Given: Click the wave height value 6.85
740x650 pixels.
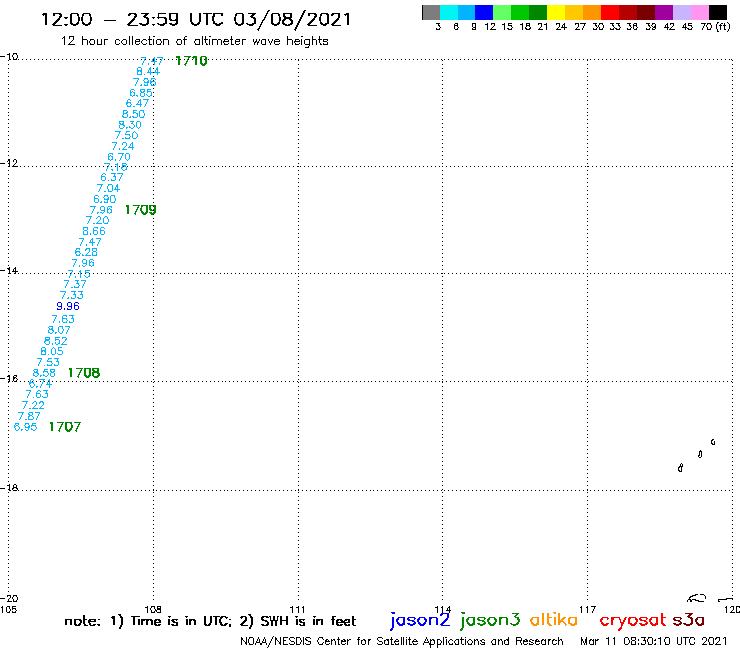Looking at the screenshot, I should click(x=141, y=93).
